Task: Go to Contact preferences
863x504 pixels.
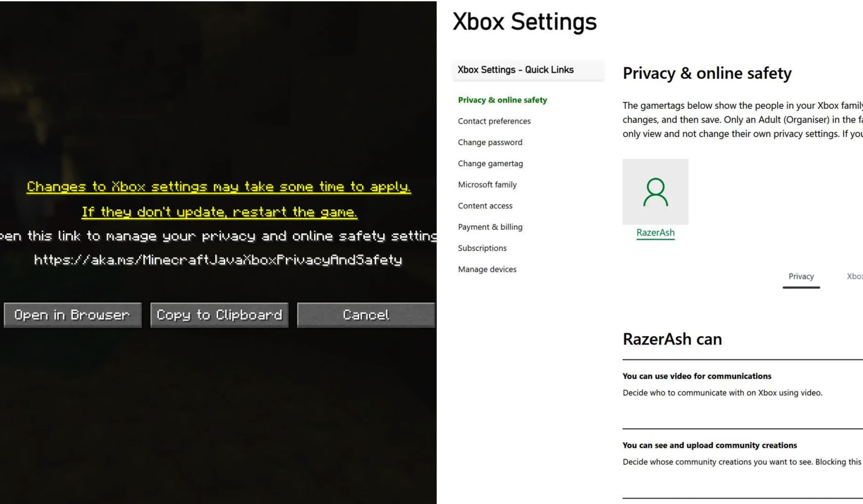Action: tap(494, 121)
